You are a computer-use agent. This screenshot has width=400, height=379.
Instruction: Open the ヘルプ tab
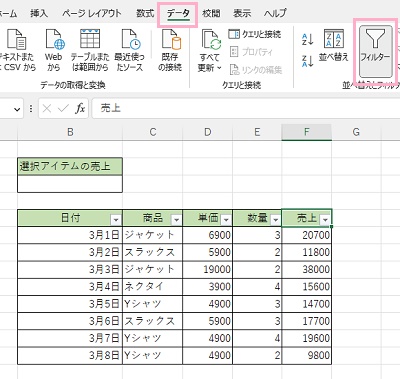point(275,13)
